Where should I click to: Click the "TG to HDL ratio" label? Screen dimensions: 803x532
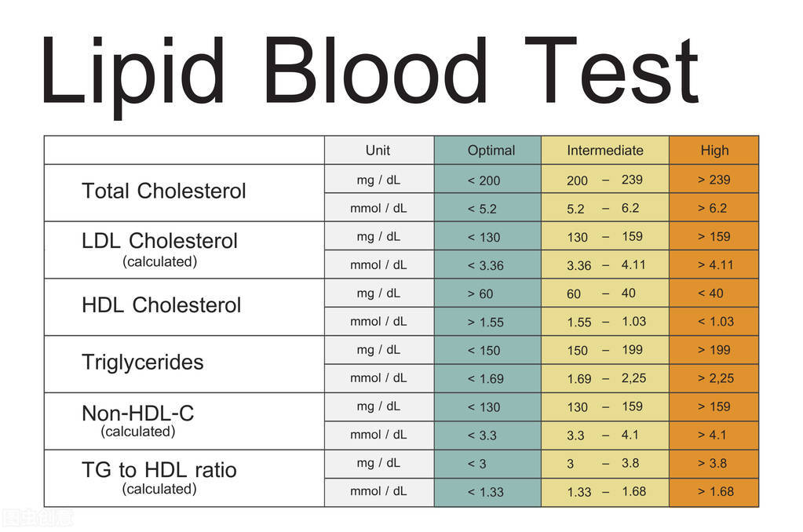point(159,471)
